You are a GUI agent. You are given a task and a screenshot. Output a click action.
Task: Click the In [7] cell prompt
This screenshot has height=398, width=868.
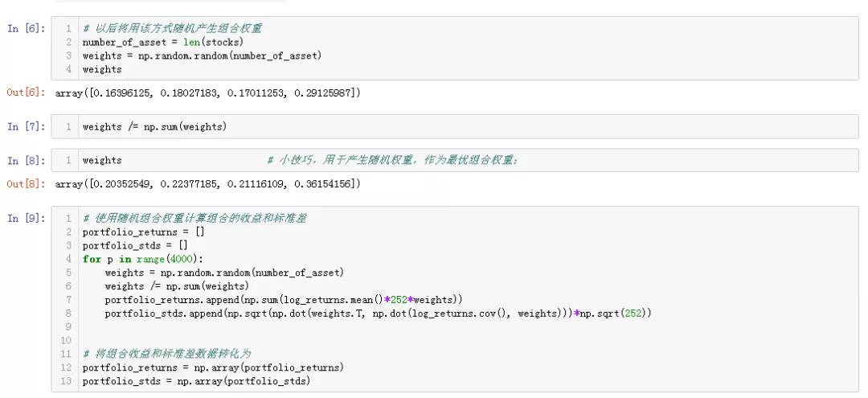[27, 127]
